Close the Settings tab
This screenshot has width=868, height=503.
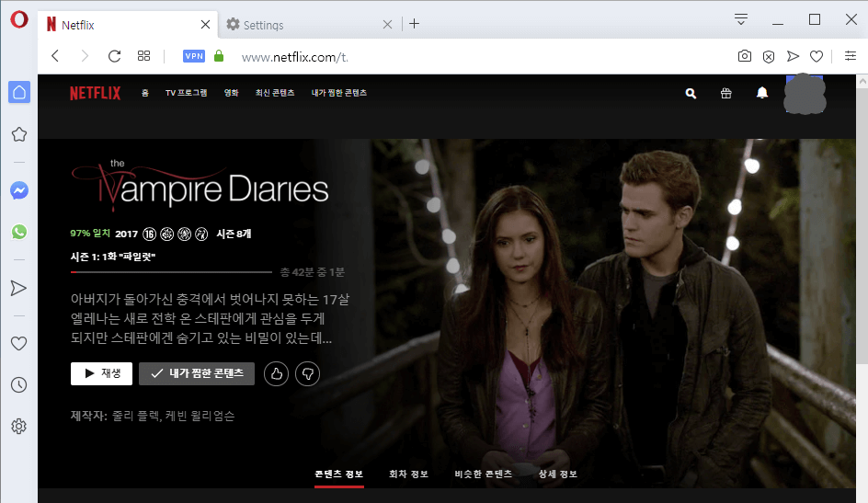(387, 24)
